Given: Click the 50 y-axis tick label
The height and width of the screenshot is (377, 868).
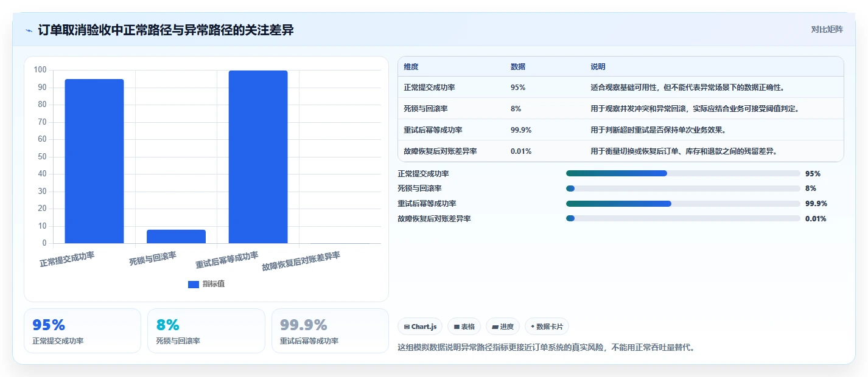Looking at the screenshot, I should click(x=43, y=157).
